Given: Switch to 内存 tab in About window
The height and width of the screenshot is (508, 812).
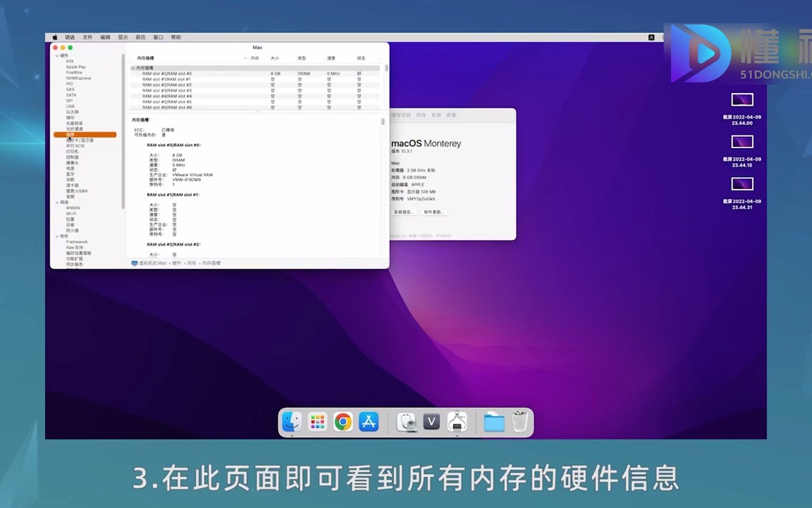Looking at the screenshot, I should (x=421, y=115).
